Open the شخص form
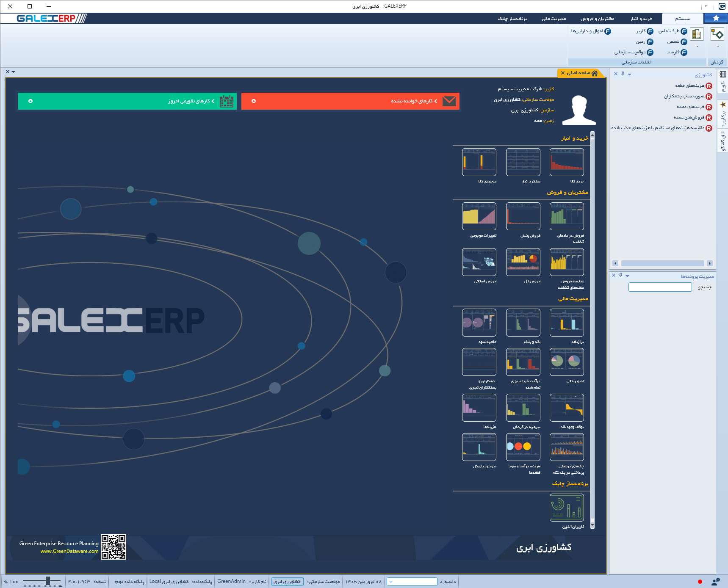This screenshot has height=588, width=728. [677, 42]
